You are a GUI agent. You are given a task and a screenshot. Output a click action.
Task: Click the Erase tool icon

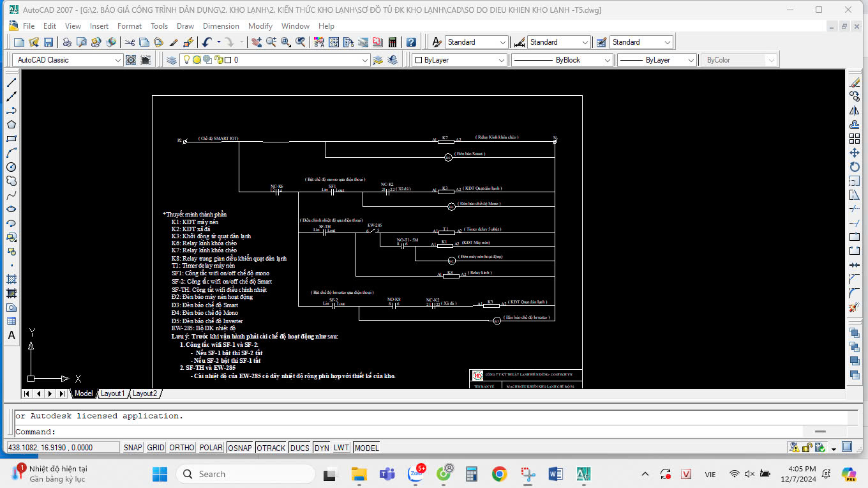coord(855,82)
